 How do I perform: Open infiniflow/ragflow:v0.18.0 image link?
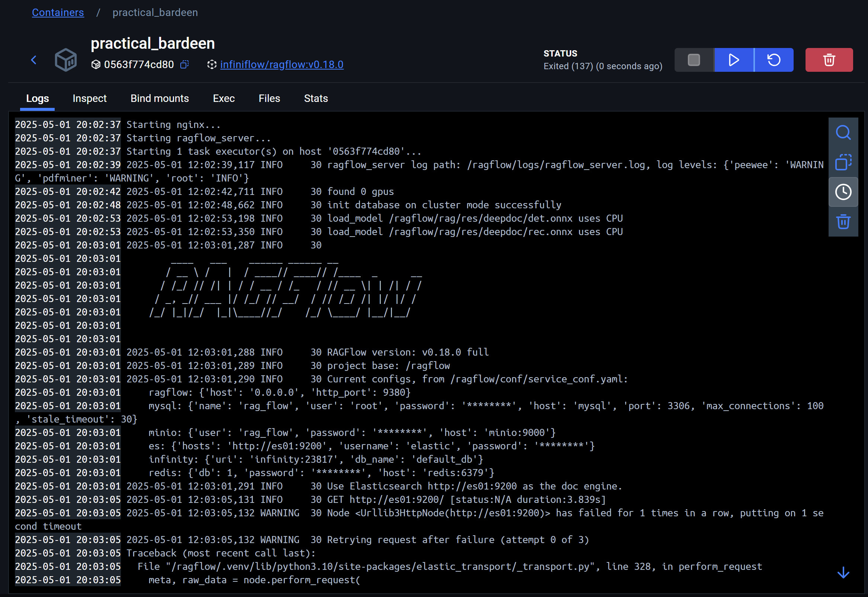click(282, 64)
